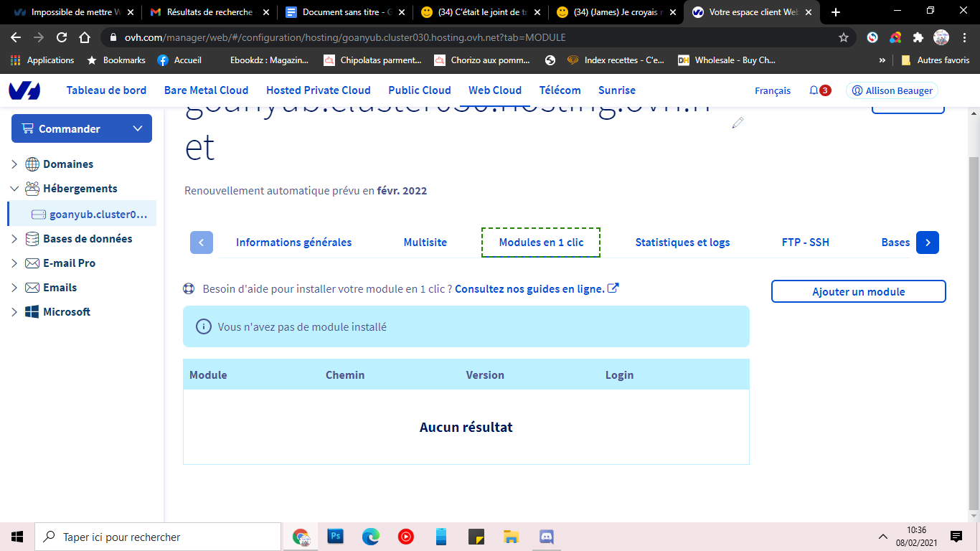The height and width of the screenshot is (551, 980).
Task: Collapse the Hébergements section
Action: click(14, 189)
